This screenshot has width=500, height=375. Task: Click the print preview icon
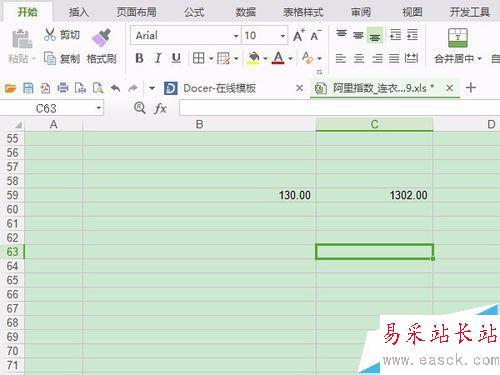tap(98, 88)
